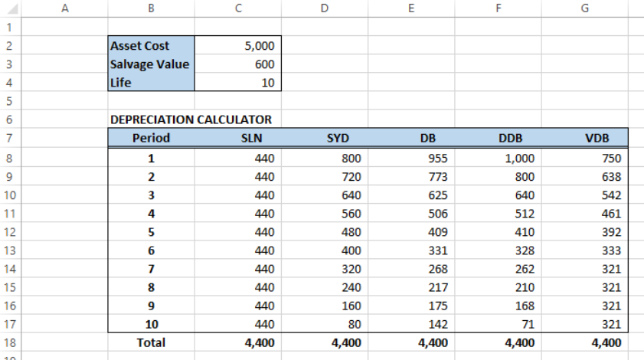Viewport: 644px width, 360px height.
Task: Select DDB value 1,000
Action: tap(499, 159)
